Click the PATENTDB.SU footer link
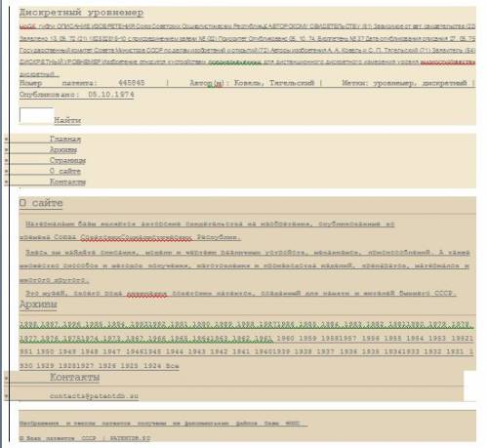 point(130,438)
